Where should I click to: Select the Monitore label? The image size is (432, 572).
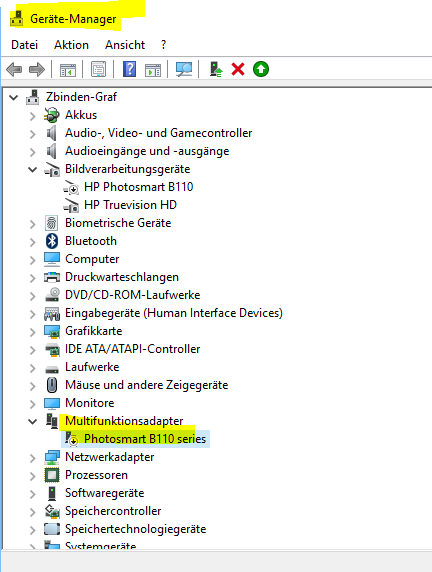coord(90,403)
